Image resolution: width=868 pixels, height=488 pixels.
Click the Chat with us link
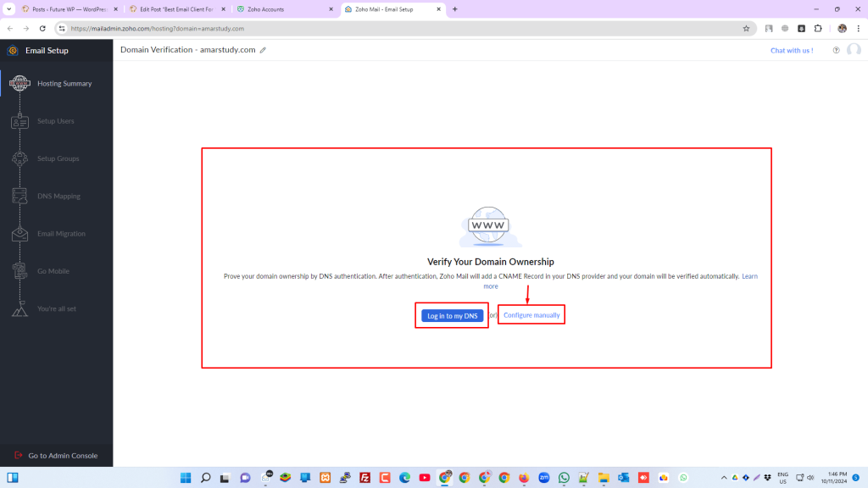(792, 50)
